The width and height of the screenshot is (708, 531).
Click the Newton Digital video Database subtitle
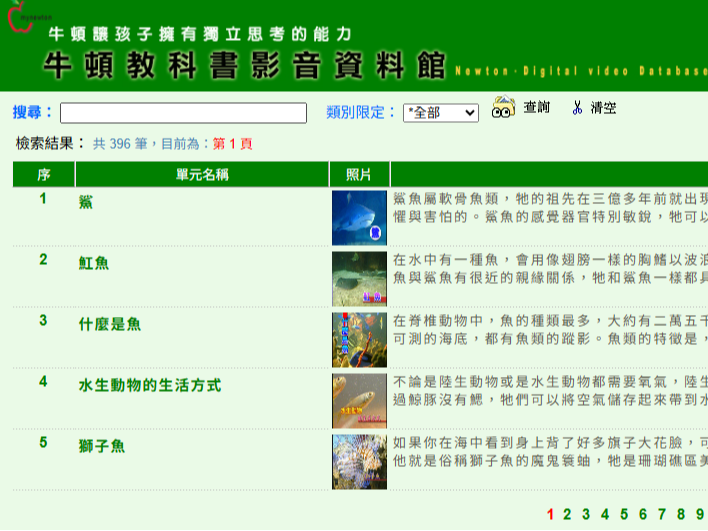coord(581,71)
